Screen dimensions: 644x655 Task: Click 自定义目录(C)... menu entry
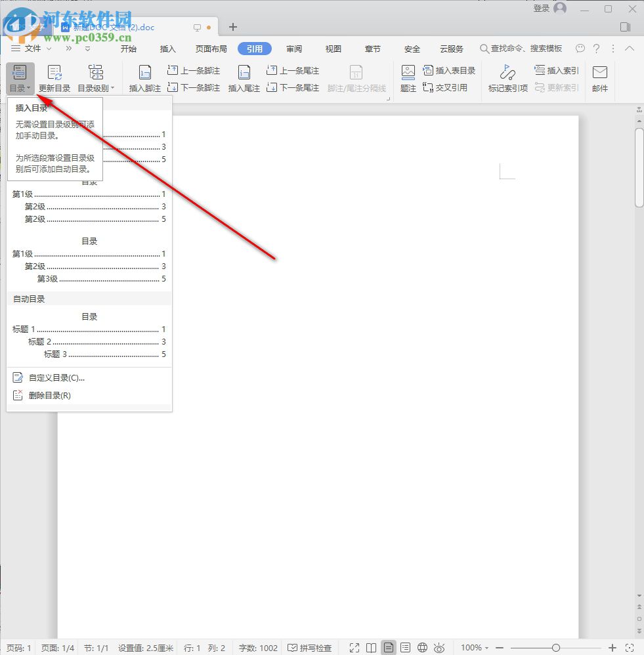89,377
